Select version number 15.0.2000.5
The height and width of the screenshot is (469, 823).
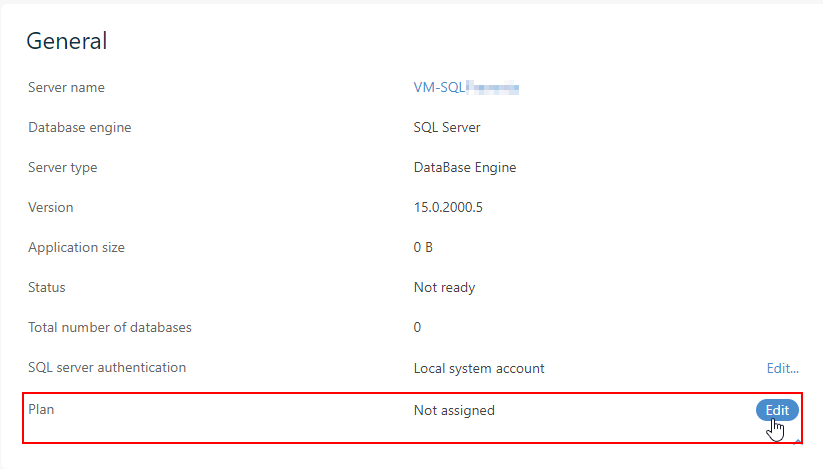(449, 208)
